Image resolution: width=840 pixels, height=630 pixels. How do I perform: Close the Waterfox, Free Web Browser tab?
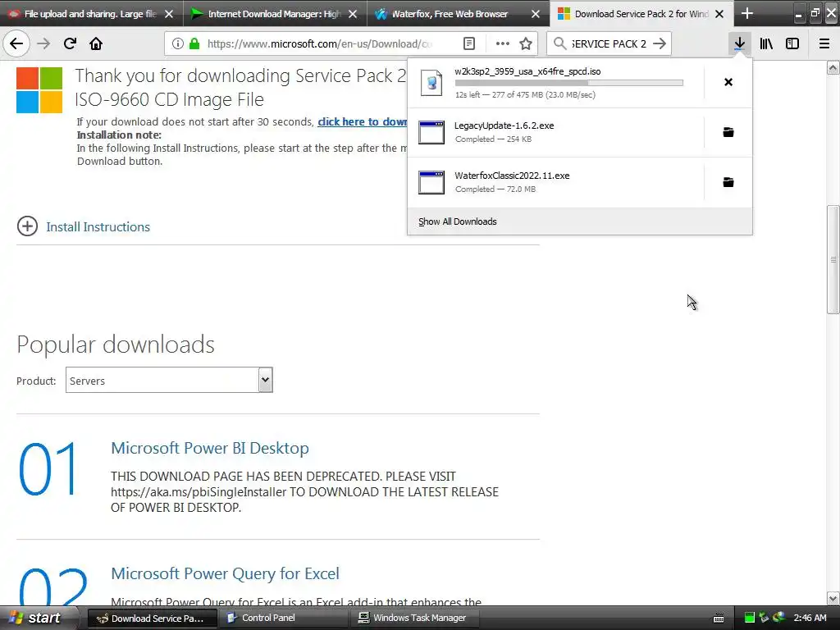tap(535, 14)
